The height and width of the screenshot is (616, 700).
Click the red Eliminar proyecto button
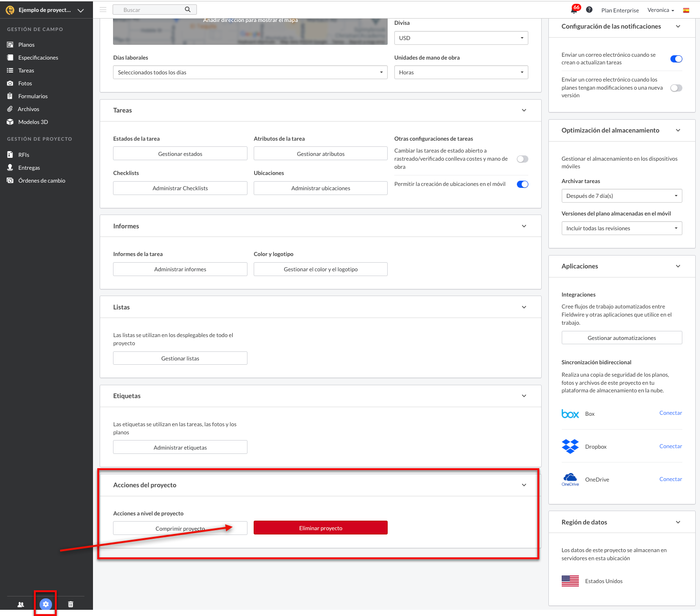pyautogui.click(x=320, y=528)
